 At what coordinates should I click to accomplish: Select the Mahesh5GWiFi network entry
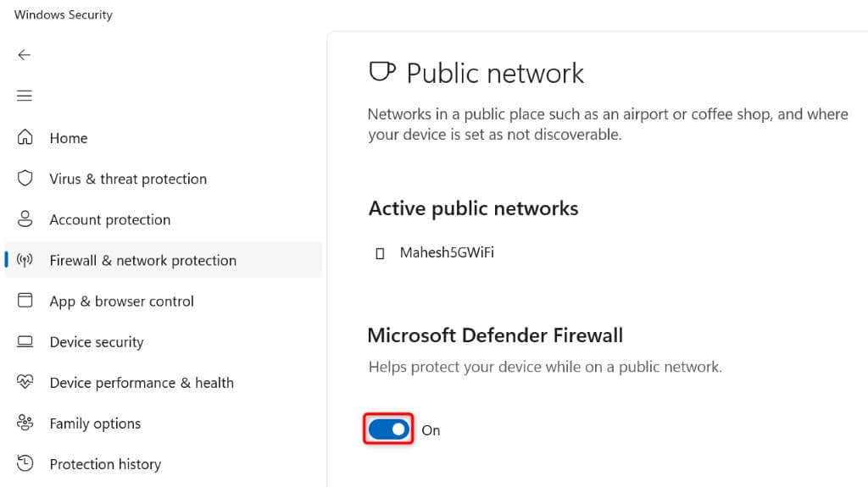[447, 252]
